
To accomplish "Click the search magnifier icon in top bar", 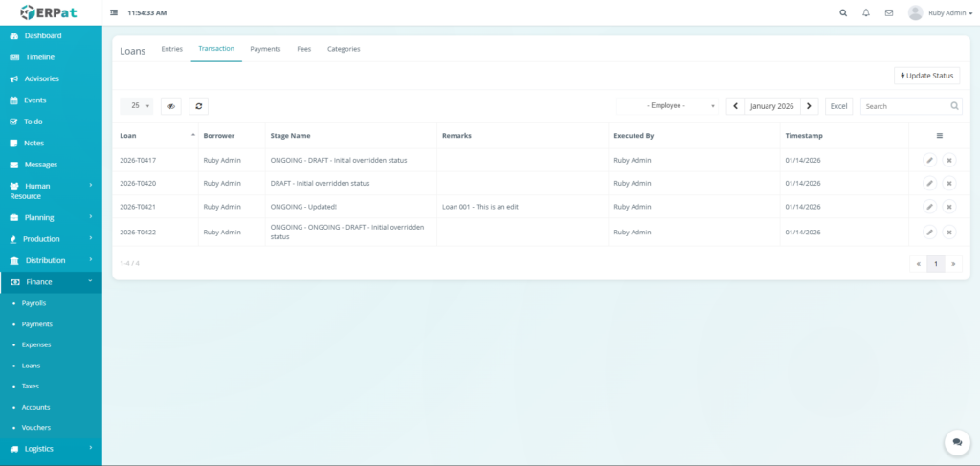I will coord(843,13).
